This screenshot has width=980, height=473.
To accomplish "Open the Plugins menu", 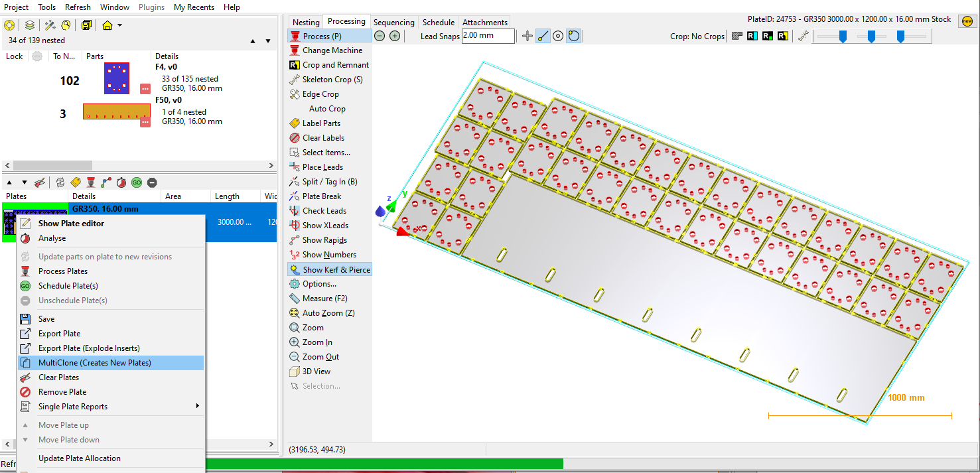I will [151, 7].
